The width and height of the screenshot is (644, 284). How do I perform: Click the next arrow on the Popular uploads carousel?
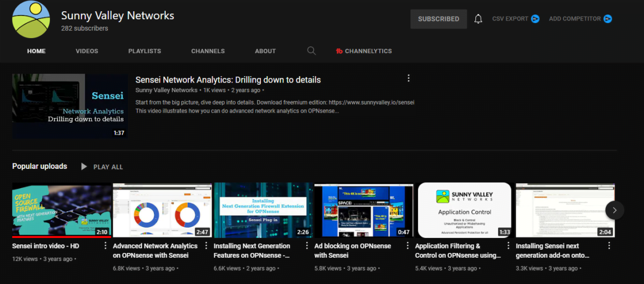[x=614, y=210]
